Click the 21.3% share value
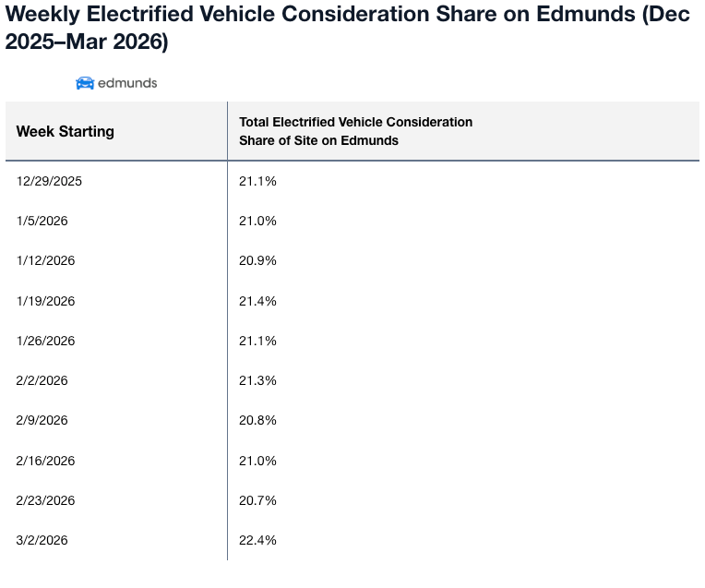Image resolution: width=705 pixels, height=588 pixels. click(x=258, y=380)
